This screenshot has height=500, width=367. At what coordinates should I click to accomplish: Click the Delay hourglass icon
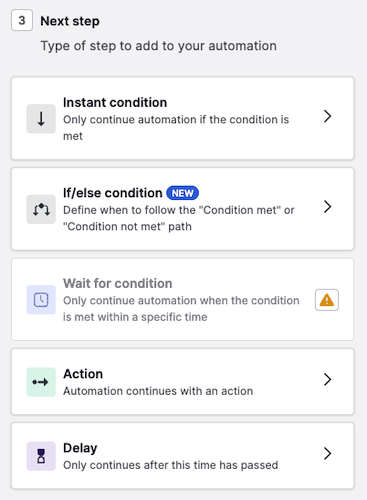pos(41,456)
